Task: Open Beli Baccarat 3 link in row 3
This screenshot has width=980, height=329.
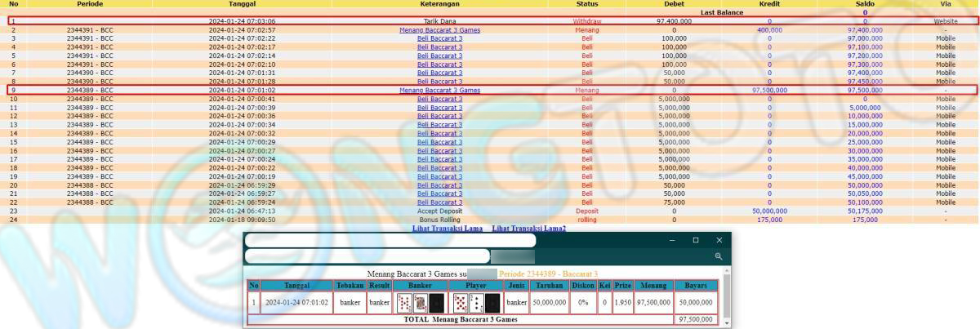Action: point(439,38)
